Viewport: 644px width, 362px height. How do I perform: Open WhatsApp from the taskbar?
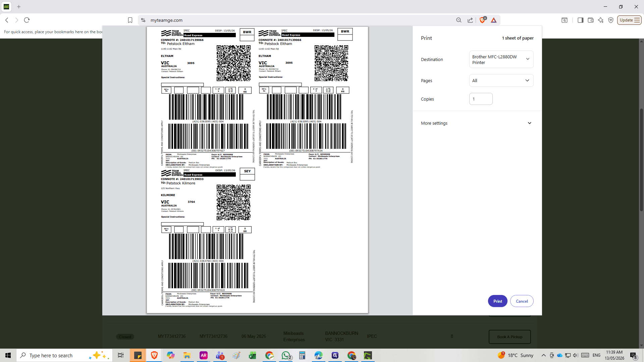pos(286,355)
